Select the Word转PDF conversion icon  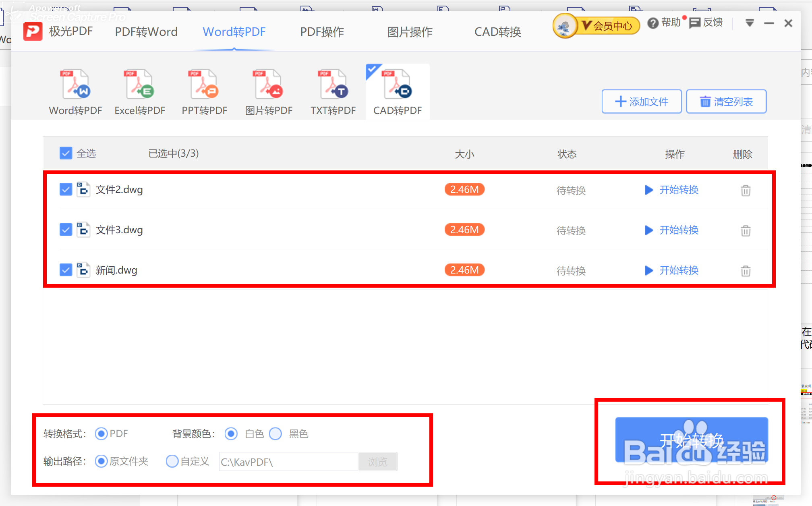pos(75,85)
